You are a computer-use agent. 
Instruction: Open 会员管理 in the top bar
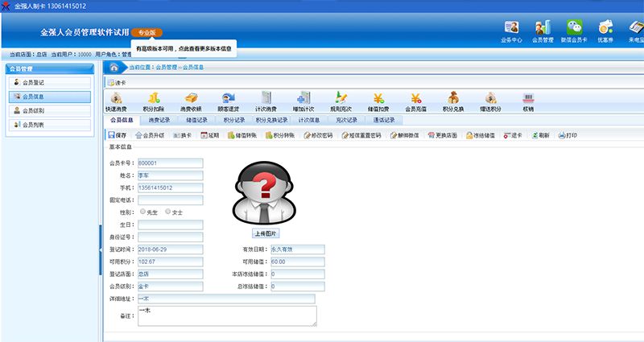(x=543, y=32)
